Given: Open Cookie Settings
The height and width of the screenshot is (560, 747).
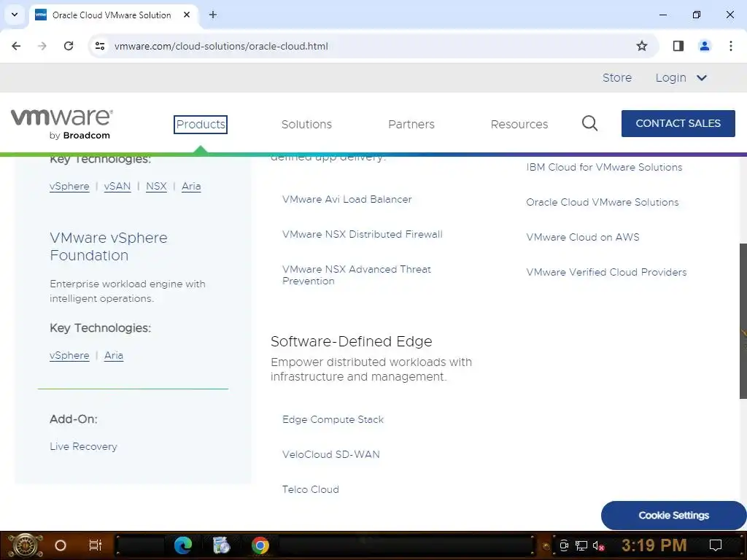Looking at the screenshot, I should 673,516.
